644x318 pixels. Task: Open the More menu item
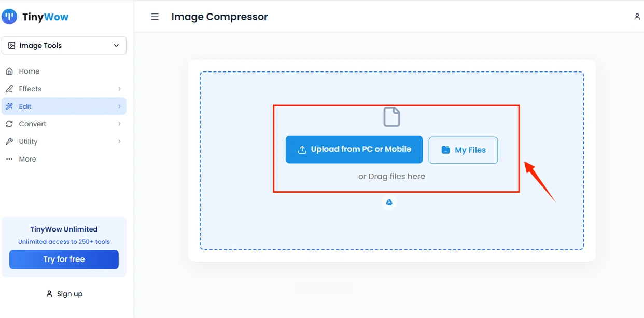pos(27,160)
